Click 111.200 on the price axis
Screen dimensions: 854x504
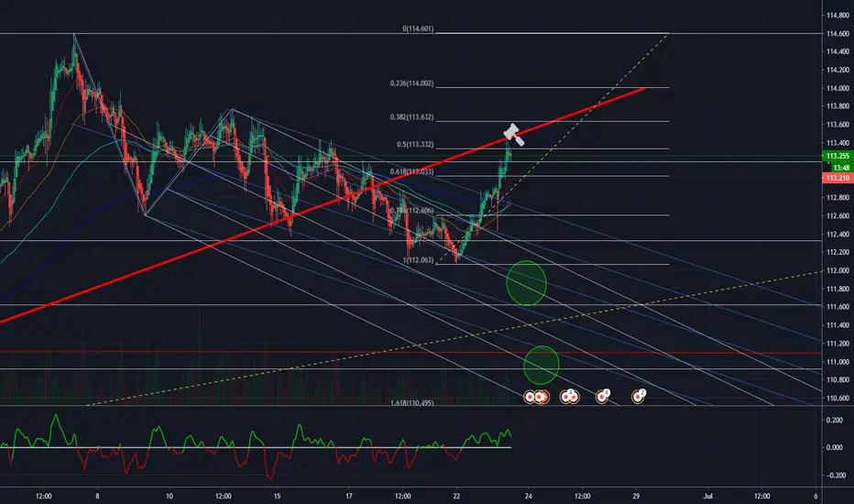point(838,344)
